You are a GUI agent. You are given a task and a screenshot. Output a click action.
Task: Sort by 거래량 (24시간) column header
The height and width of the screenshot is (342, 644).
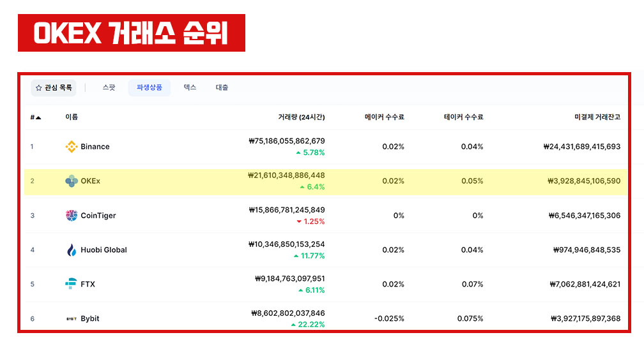[x=302, y=117]
